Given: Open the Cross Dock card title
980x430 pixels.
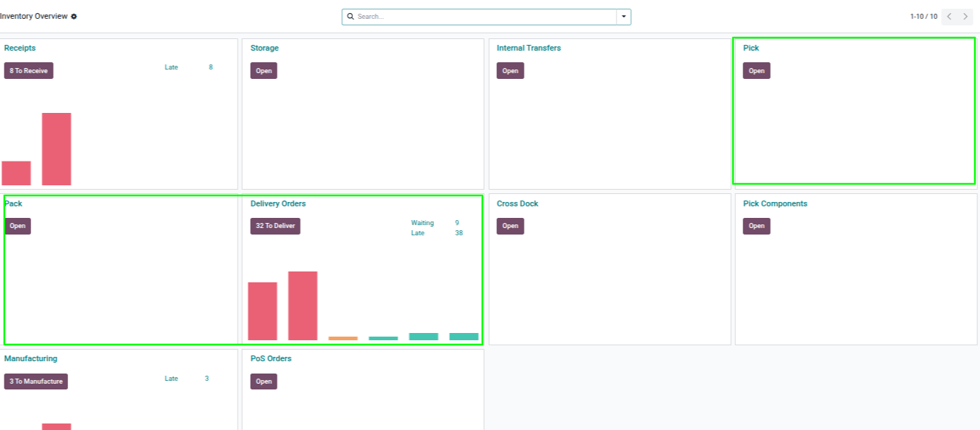Looking at the screenshot, I should (517, 204).
